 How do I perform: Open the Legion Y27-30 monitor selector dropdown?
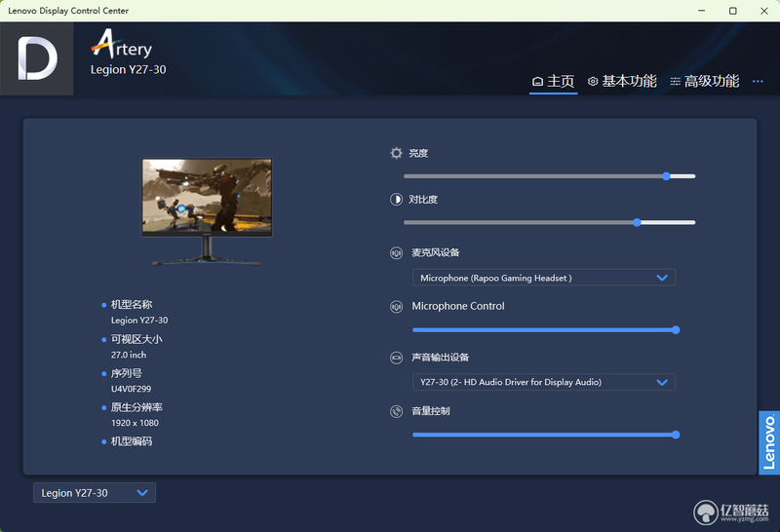click(x=95, y=493)
